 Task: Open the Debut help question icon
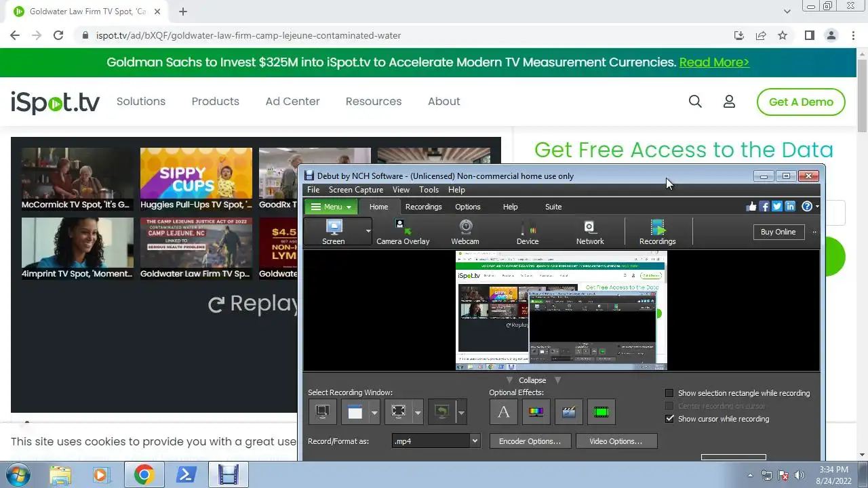point(807,207)
